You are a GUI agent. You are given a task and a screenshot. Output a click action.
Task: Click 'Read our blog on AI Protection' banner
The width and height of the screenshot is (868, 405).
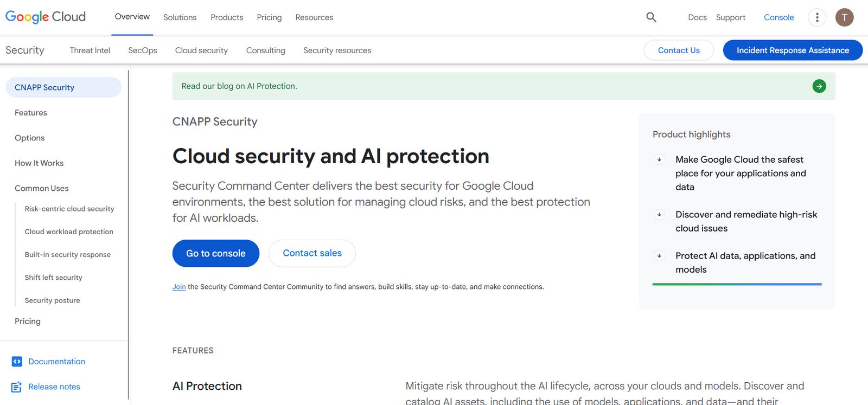[x=503, y=86]
